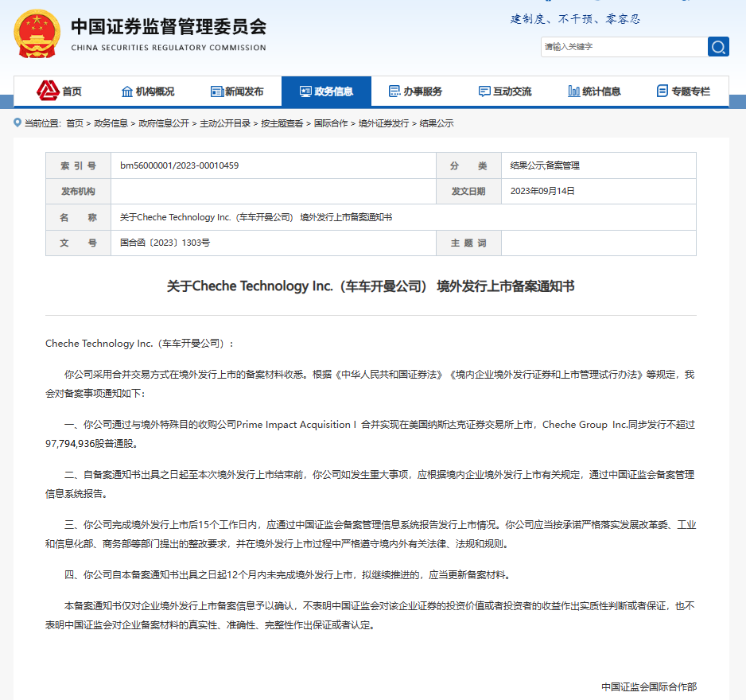The height and width of the screenshot is (700, 746).
Task: Click the main article heading
Action: 371,286
